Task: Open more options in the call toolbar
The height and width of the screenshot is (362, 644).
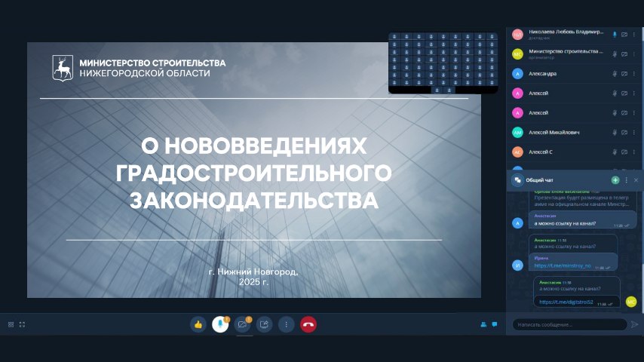Action: pos(286,324)
